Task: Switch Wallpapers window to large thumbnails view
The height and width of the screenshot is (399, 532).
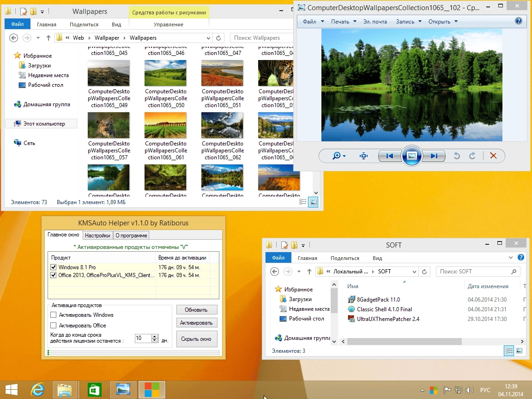Action: [313, 202]
